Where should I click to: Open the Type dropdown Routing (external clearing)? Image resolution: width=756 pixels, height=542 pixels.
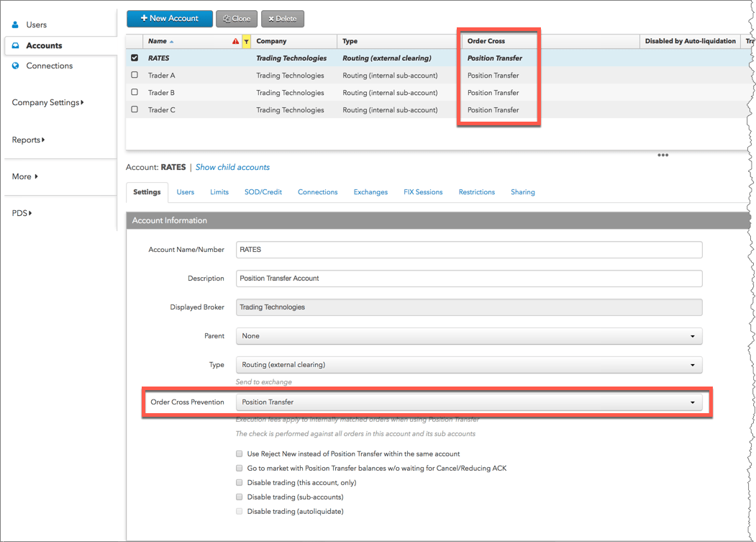point(469,365)
